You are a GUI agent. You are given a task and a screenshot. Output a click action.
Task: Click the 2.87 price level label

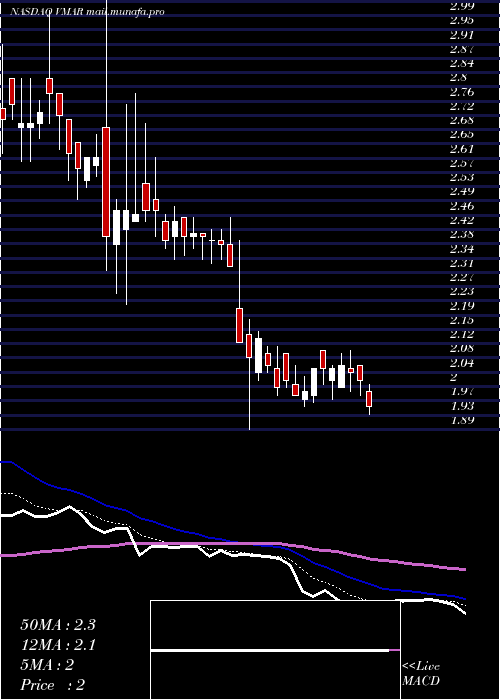point(461,49)
